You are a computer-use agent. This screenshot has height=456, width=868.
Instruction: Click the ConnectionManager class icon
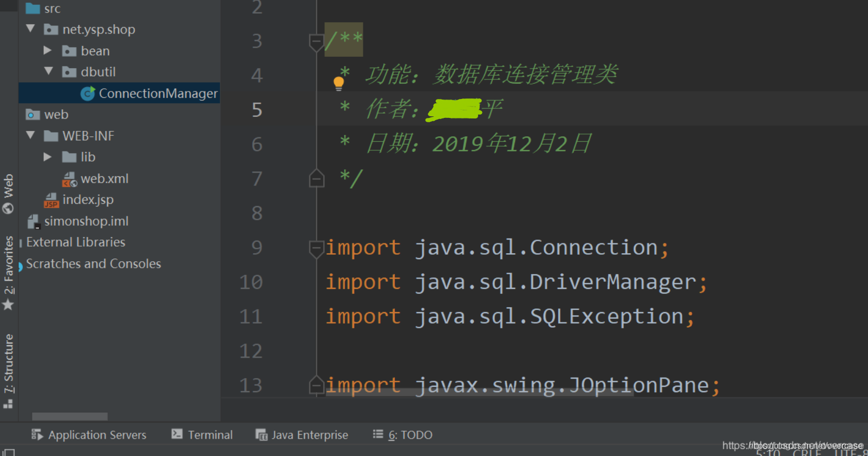88,94
